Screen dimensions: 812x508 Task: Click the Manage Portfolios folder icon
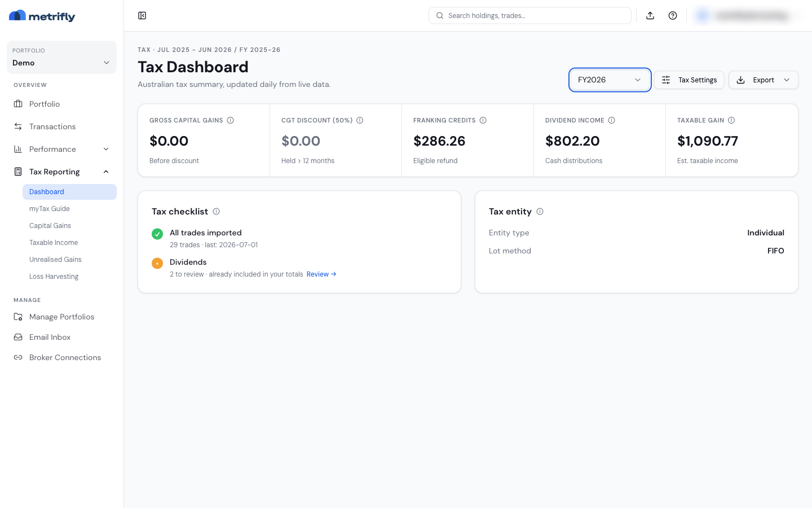point(18,317)
